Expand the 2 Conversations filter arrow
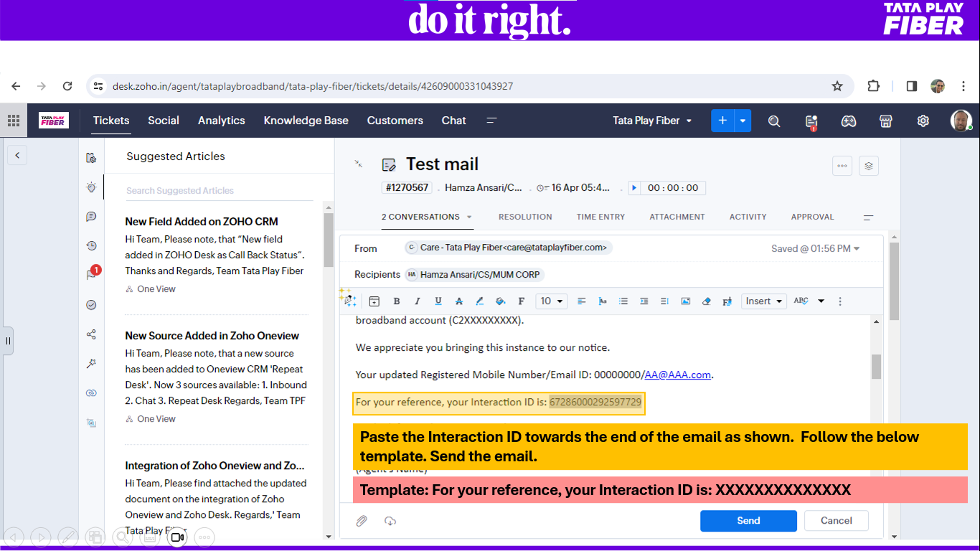This screenshot has height=551, width=980. click(x=470, y=217)
